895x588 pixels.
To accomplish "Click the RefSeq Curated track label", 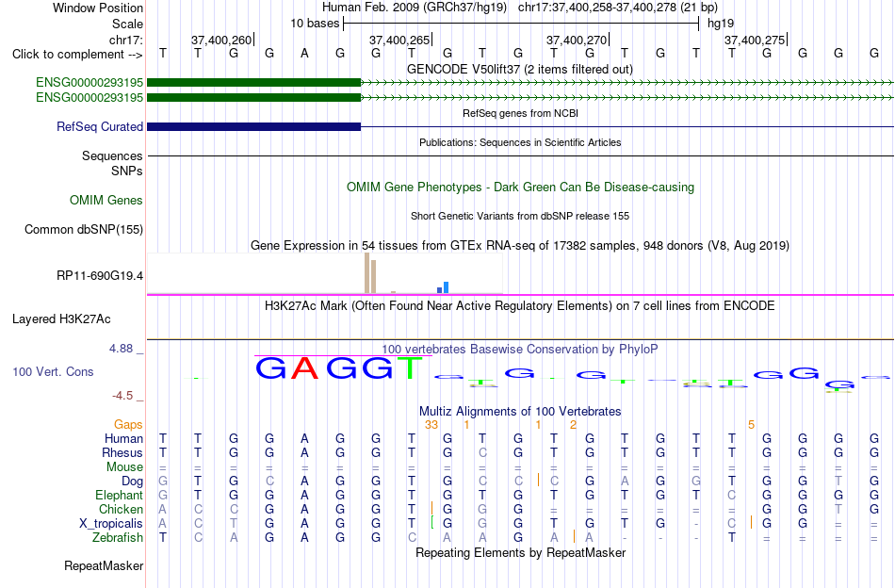I will pyautogui.click(x=99, y=126).
